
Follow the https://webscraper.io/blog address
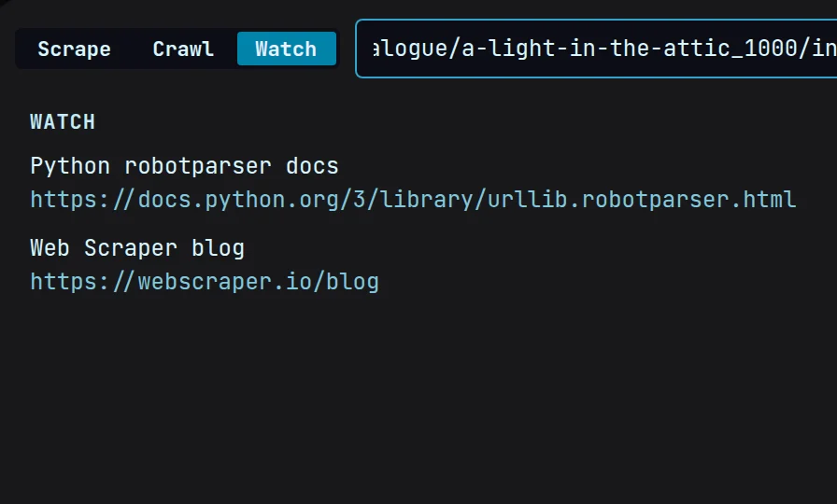click(205, 282)
